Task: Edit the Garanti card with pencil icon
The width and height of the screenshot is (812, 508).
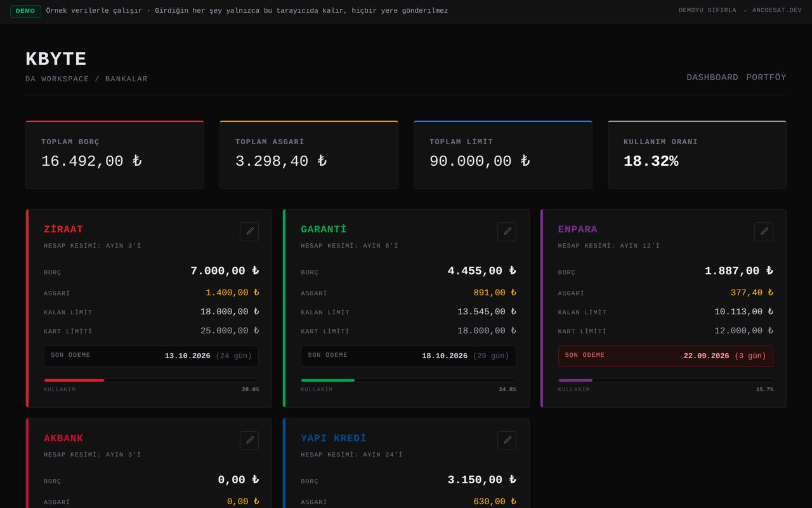Action: click(507, 232)
